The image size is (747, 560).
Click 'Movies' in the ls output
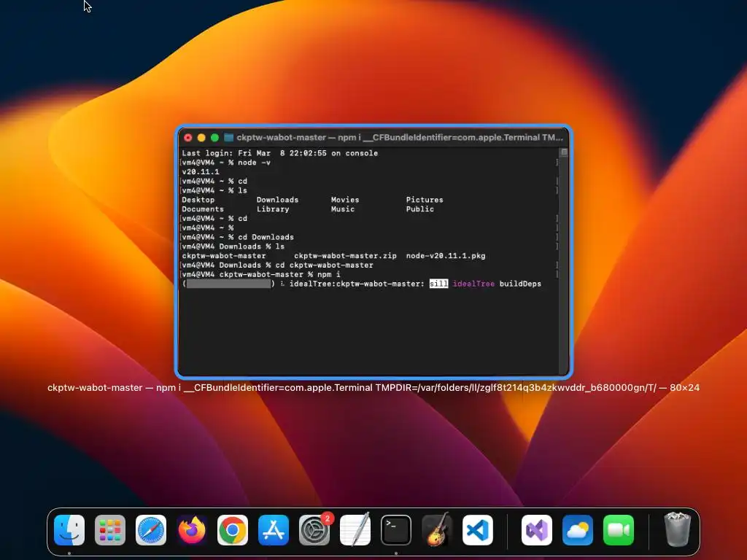coord(345,200)
